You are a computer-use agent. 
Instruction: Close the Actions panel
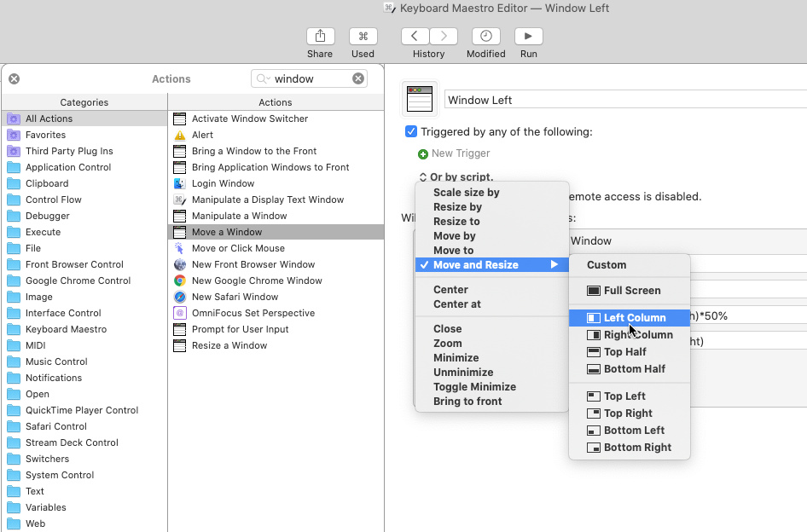pos(15,78)
